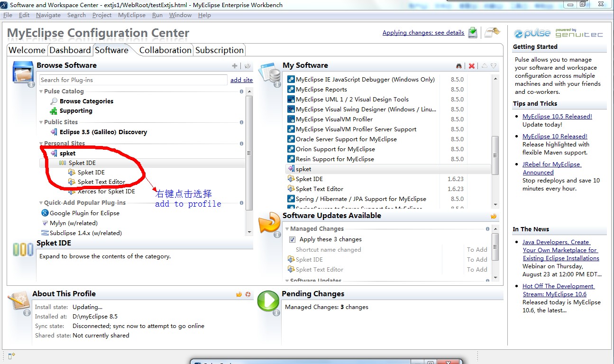Screen dimensions: 614x364
Task: Click the Browse Software list scrollbar down arrow
Action: tap(249, 232)
